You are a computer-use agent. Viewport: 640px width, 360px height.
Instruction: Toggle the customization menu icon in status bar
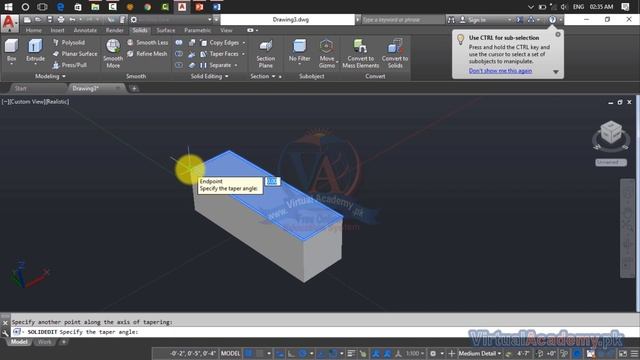[634, 353]
